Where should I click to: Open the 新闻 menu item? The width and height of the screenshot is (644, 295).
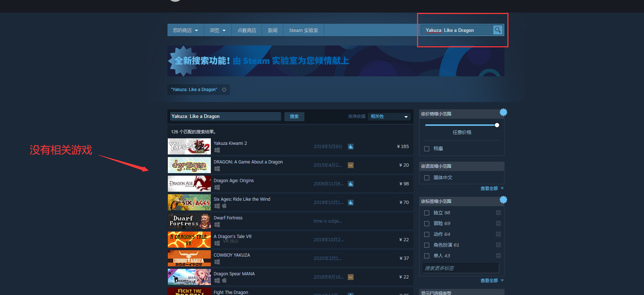point(273,30)
